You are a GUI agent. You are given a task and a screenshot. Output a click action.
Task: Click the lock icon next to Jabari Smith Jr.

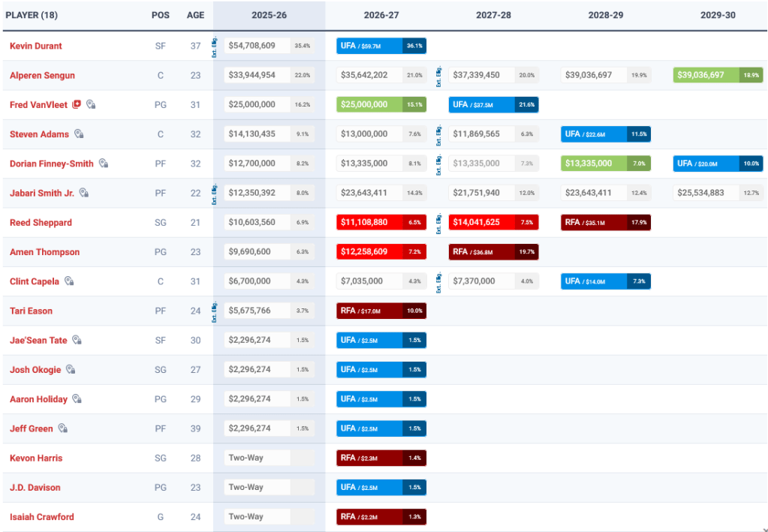pos(84,193)
